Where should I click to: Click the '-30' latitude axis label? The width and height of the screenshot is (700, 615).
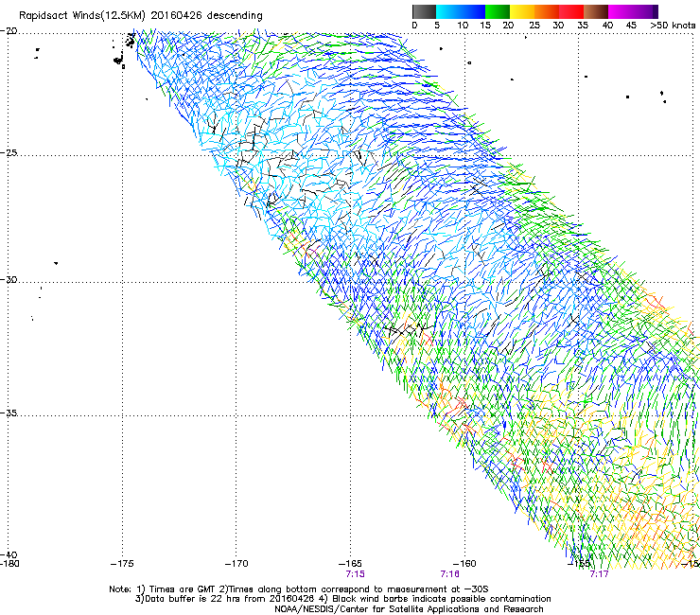click(9, 280)
